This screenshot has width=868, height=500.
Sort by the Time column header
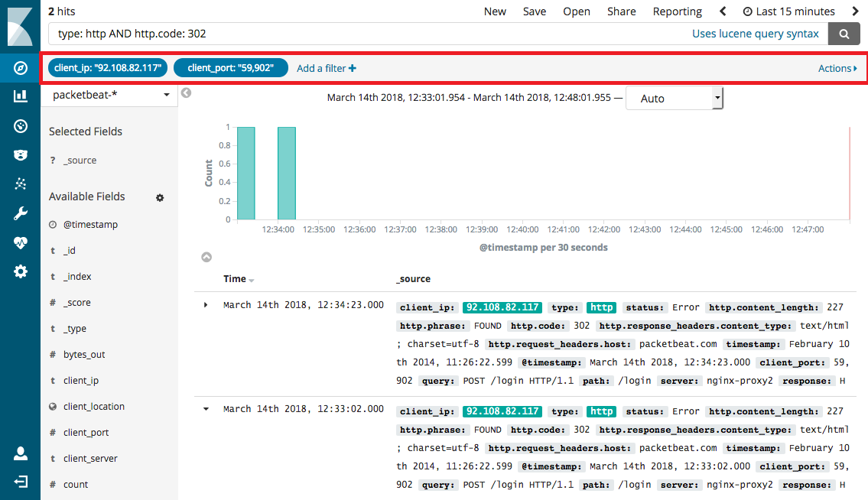(x=239, y=279)
